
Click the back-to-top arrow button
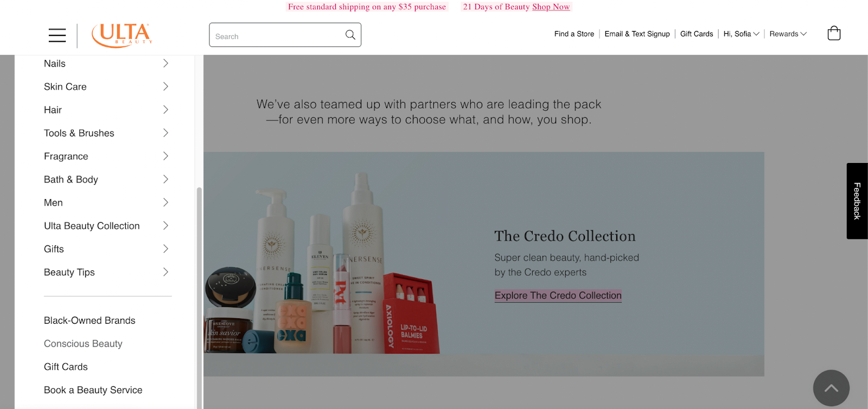click(831, 388)
